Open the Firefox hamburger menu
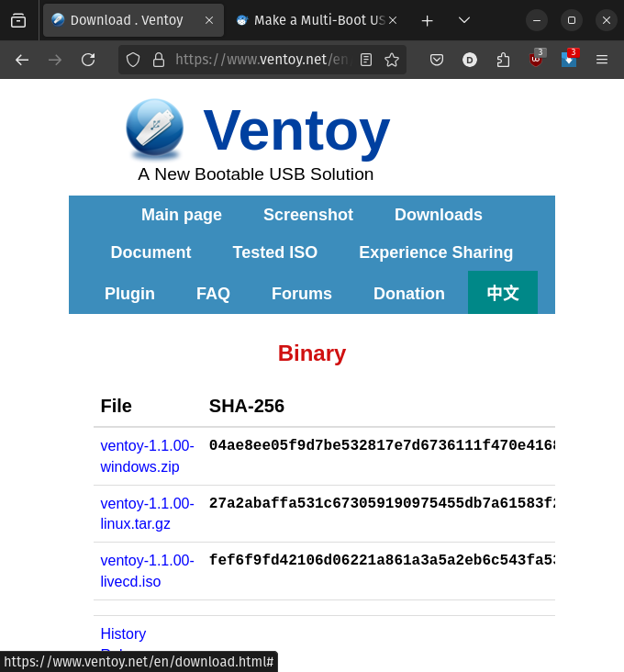The image size is (624, 672). (x=602, y=60)
